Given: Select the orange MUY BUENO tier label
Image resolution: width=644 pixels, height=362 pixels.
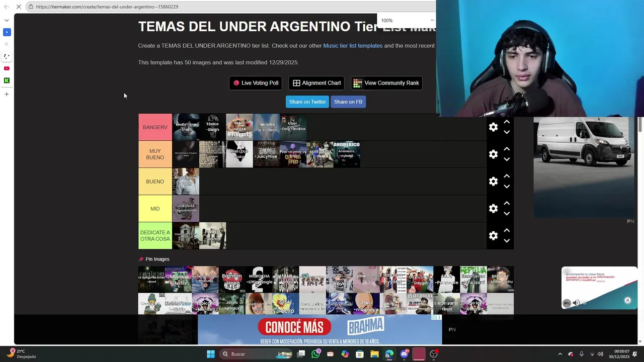Looking at the screenshot, I should 155,154.
